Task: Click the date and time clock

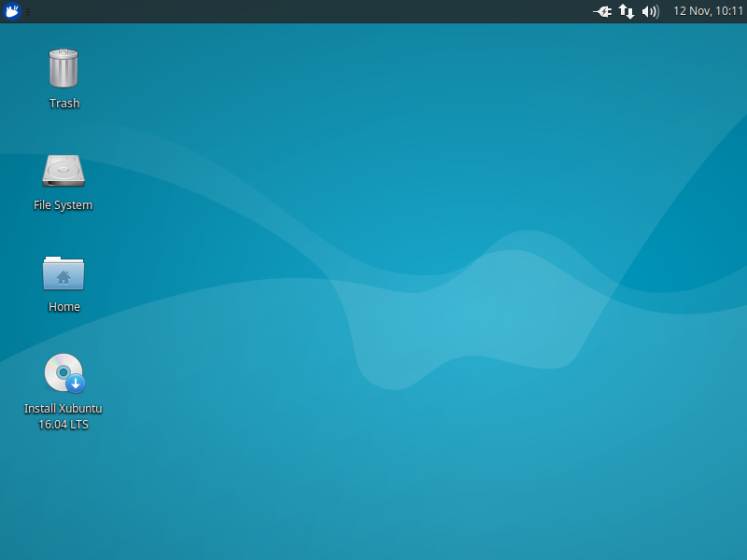Action: (x=708, y=11)
